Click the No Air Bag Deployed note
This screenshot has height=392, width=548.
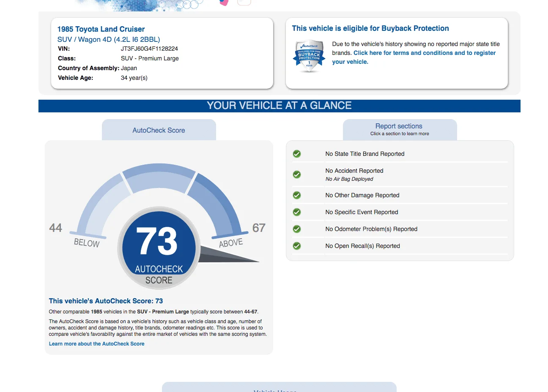[x=349, y=179]
